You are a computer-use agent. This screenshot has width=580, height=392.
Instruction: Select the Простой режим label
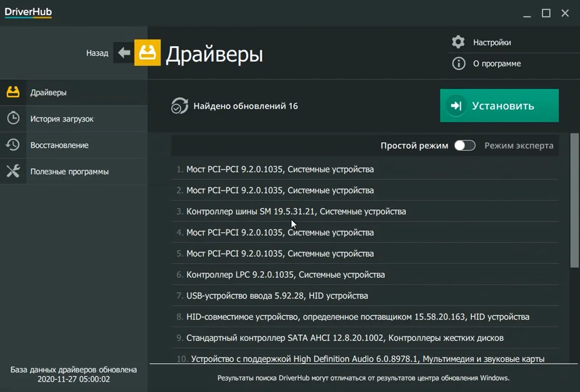tap(414, 146)
